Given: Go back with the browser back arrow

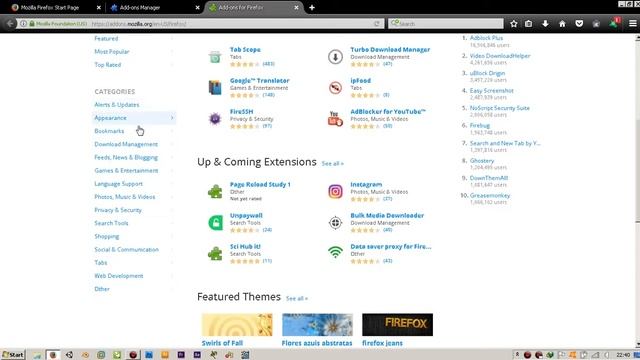Looking at the screenshot, I should click(x=9, y=24).
